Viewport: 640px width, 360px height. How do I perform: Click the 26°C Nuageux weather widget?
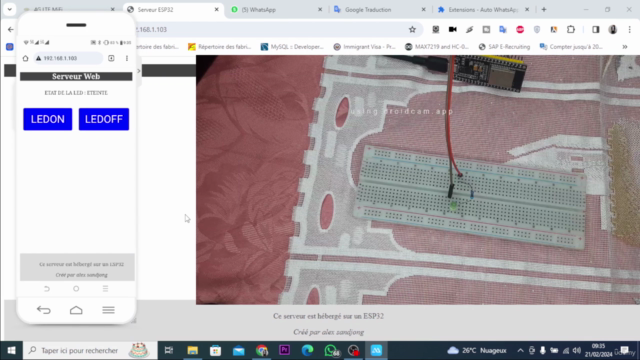(x=477, y=350)
